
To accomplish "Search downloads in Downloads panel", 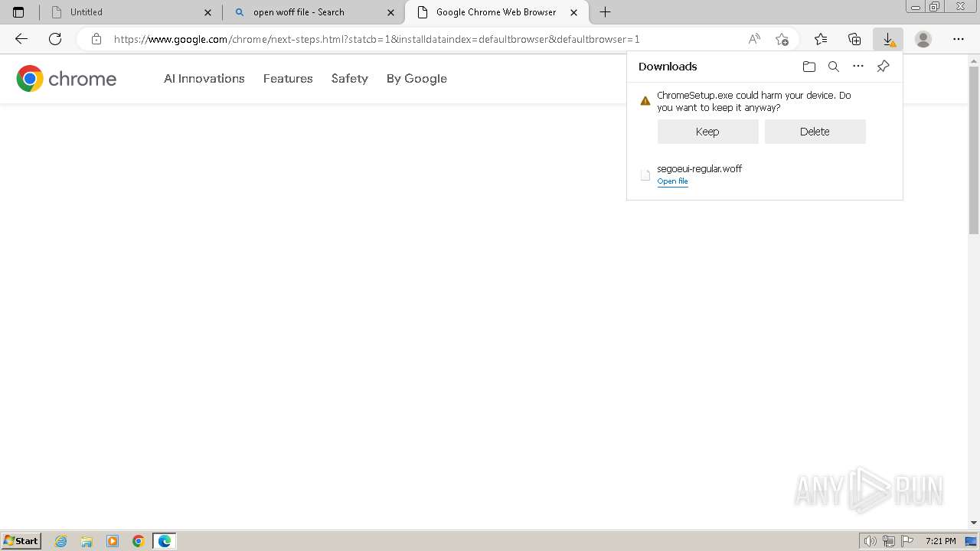I will pyautogui.click(x=834, y=67).
